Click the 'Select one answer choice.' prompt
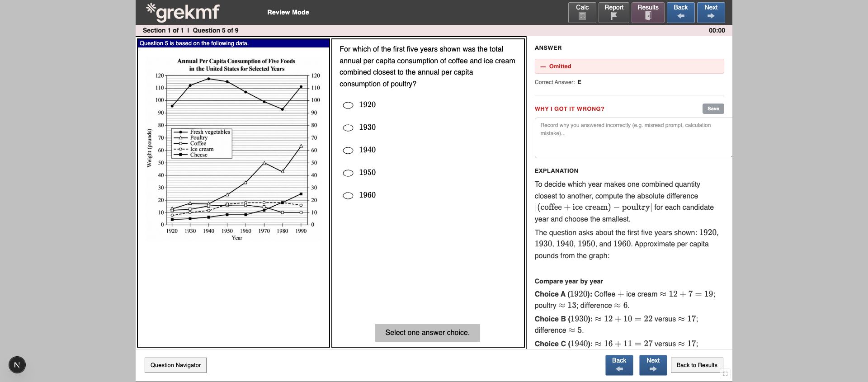This screenshot has width=868, height=382. click(x=427, y=333)
